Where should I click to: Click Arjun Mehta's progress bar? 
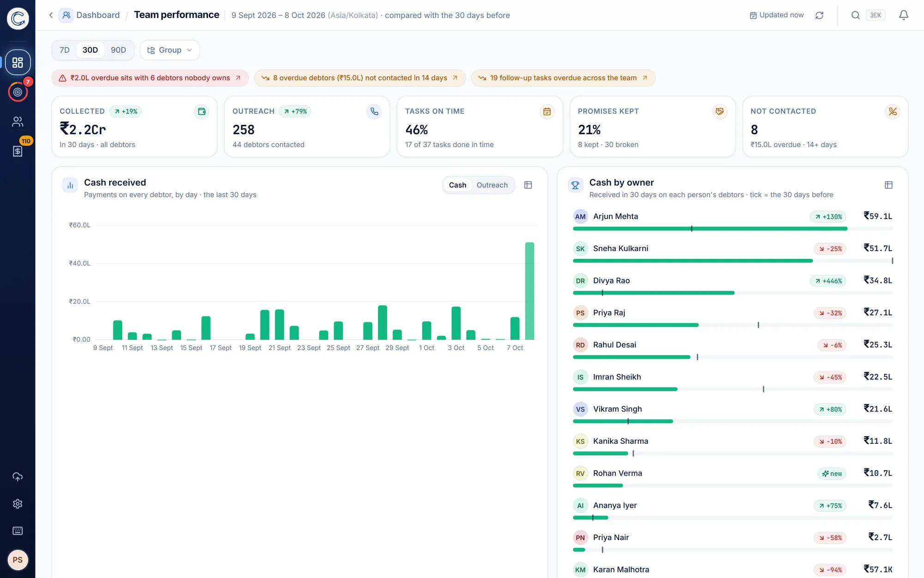point(732,229)
